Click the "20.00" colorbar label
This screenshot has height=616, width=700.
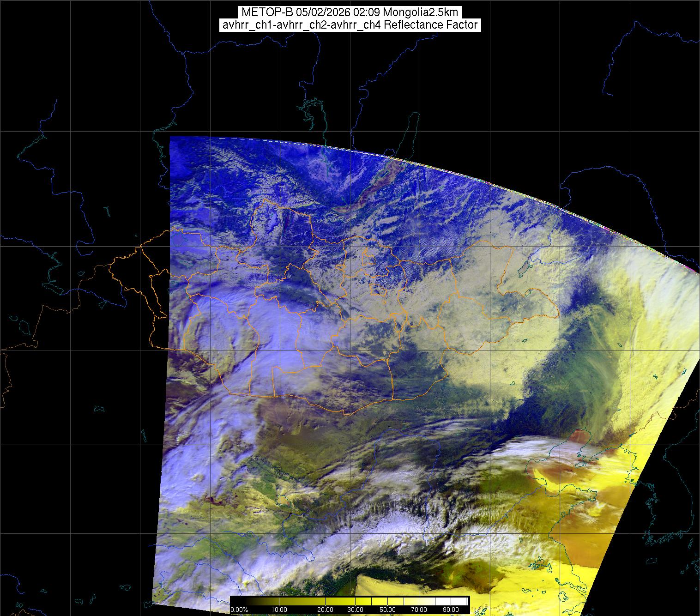326,610
